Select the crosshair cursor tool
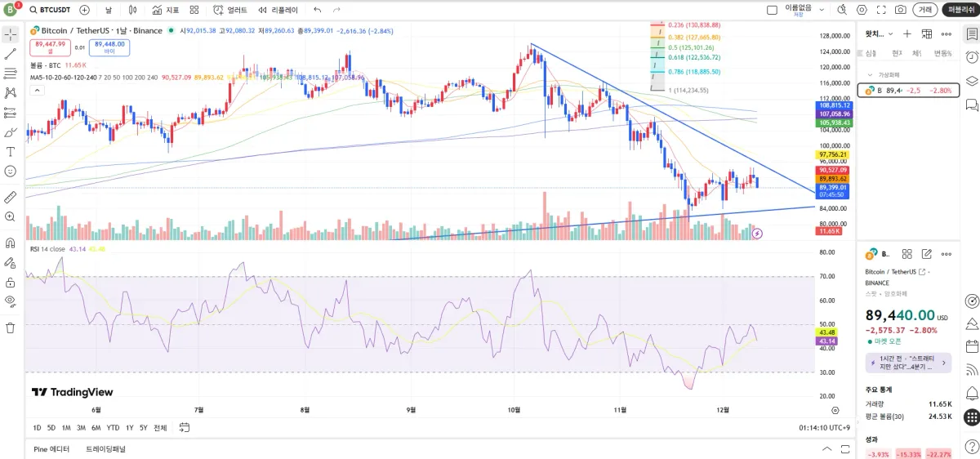 pos(11,34)
